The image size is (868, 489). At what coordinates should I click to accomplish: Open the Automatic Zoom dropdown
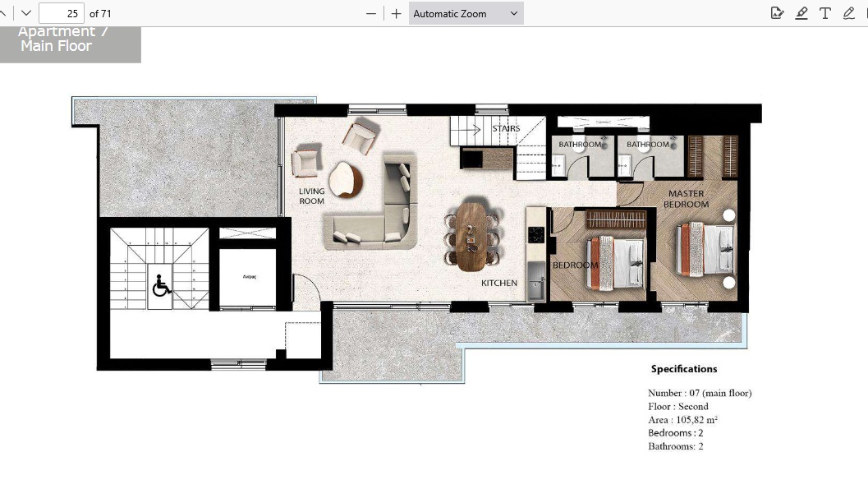pos(466,13)
